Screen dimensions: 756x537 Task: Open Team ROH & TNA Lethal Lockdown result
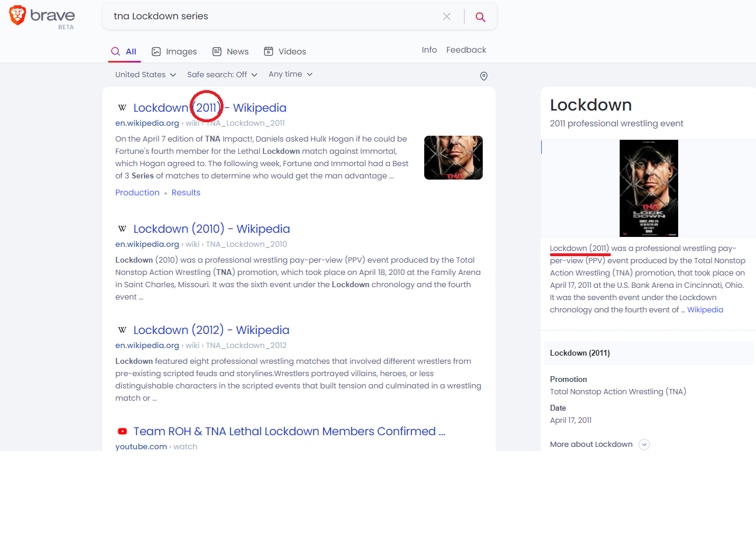tap(289, 431)
